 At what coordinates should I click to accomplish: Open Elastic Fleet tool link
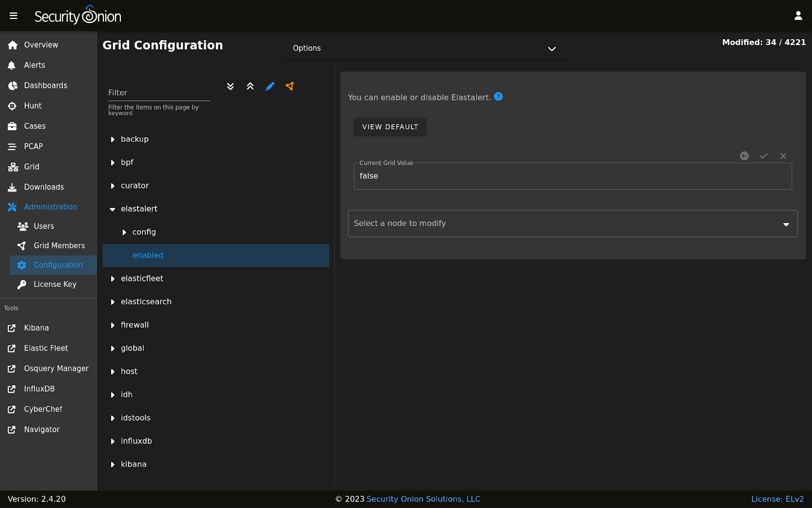(48, 348)
